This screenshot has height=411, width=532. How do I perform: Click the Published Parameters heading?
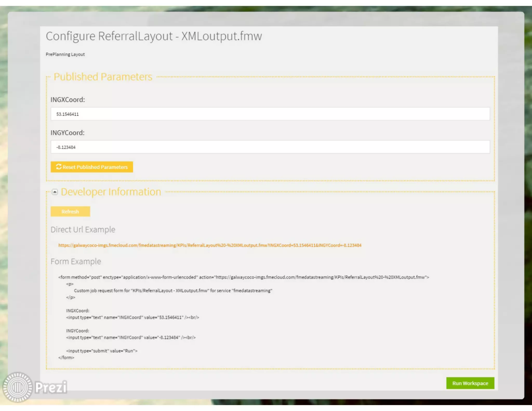click(x=103, y=77)
